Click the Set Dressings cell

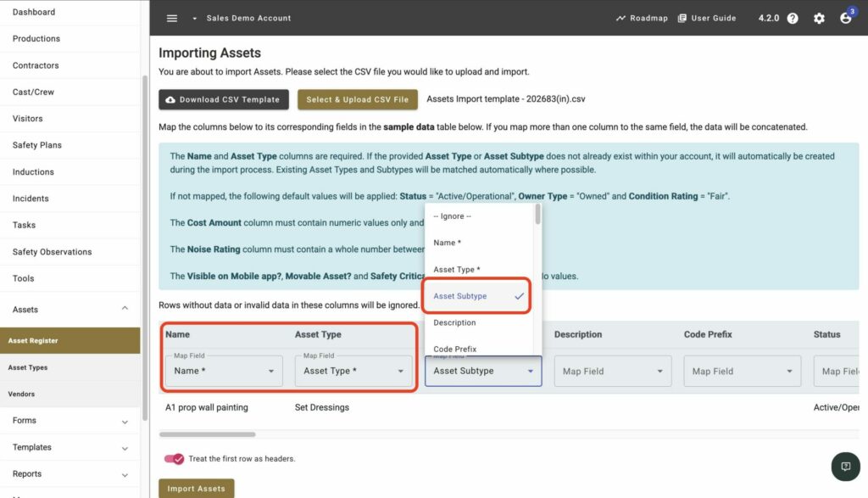(321, 407)
